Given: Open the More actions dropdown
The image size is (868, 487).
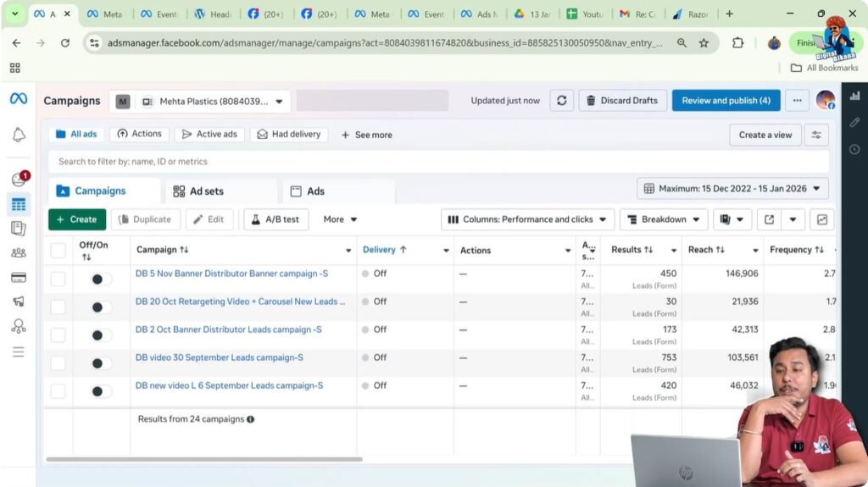Looking at the screenshot, I should pyautogui.click(x=340, y=219).
